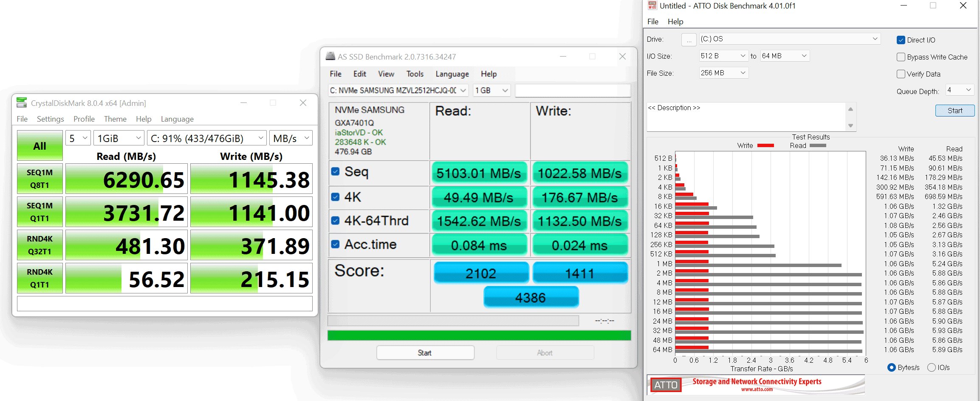Click the ATTO Disk Benchmark title bar icon
The image size is (980, 401).
(652, 6)
